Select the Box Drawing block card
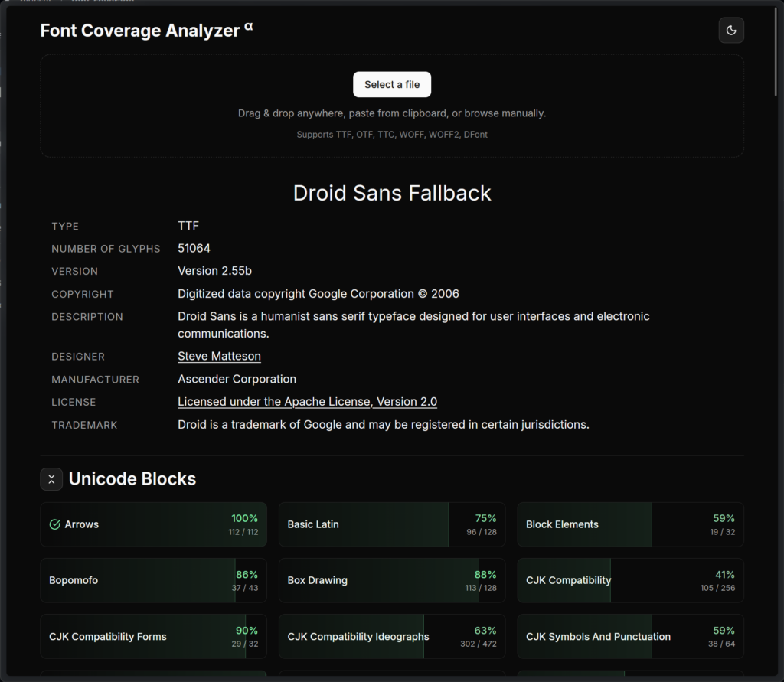Image resolution: width=784 pixels, height=682 pixels. (391, 581)
